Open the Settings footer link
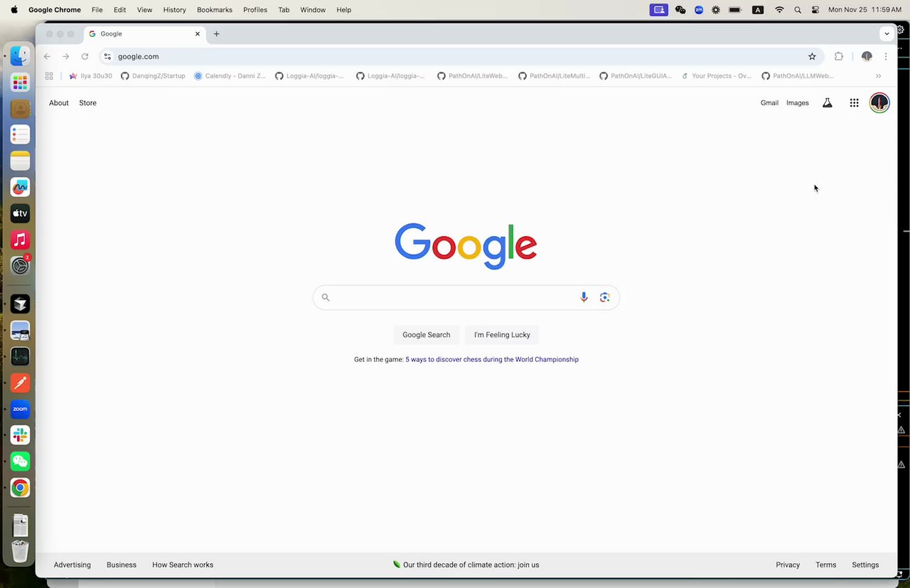The image size is (910, 588). click(x=865, y=565)
